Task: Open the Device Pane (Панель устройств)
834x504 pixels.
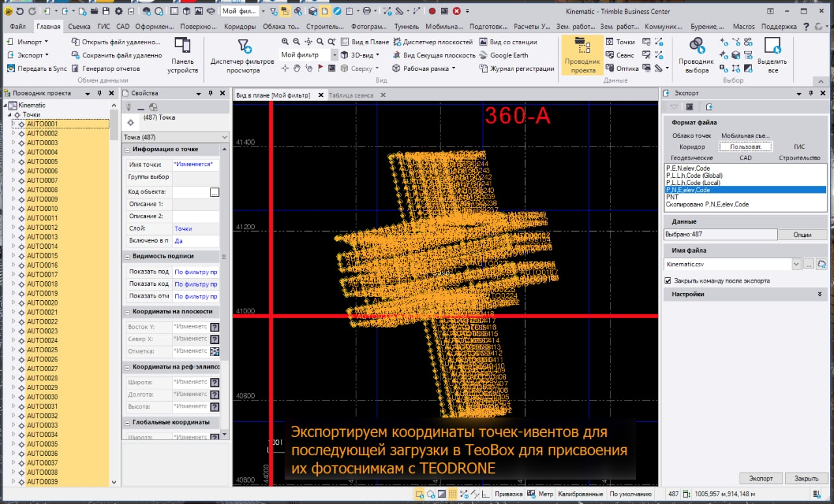Action: pyautogui.click(x=182, y=55)
